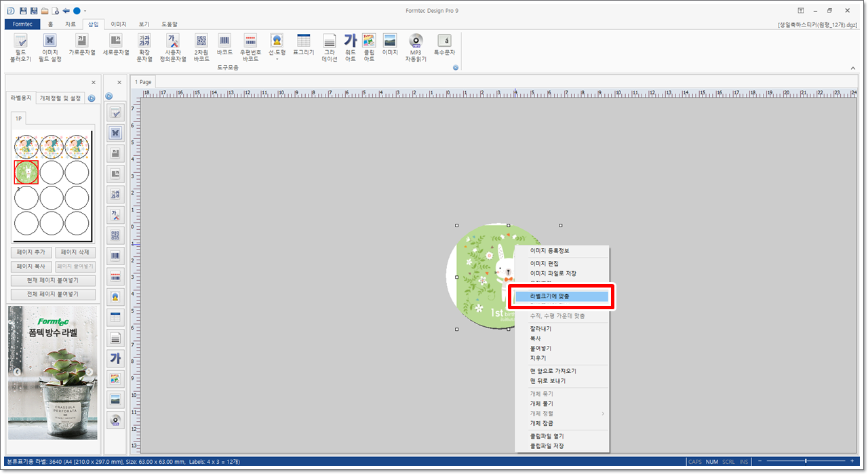The height and width of the screenshot is (474, 868).
Task: Click 전체 페이지 붙여넣기 button
Action: [x=53, y=294]
